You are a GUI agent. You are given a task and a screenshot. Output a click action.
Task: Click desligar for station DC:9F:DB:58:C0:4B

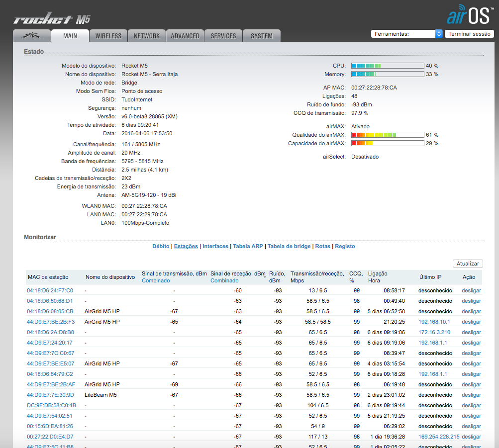coord(471,405)
